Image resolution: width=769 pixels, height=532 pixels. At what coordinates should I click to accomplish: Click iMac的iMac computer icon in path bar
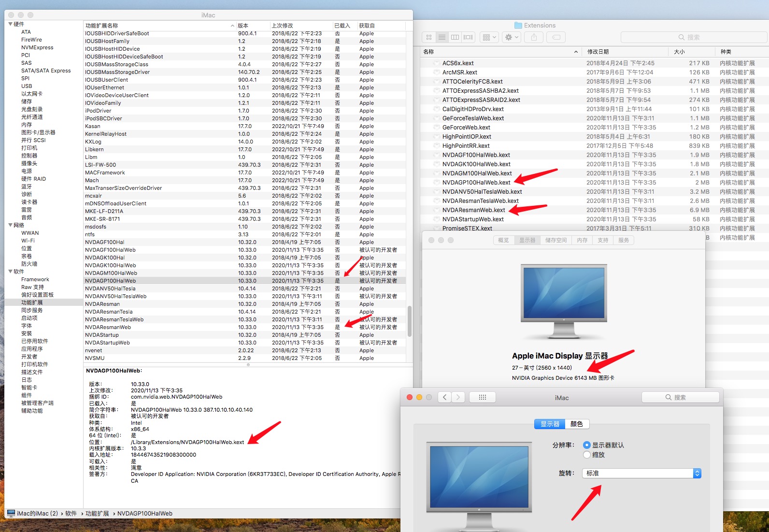point(11,513)
